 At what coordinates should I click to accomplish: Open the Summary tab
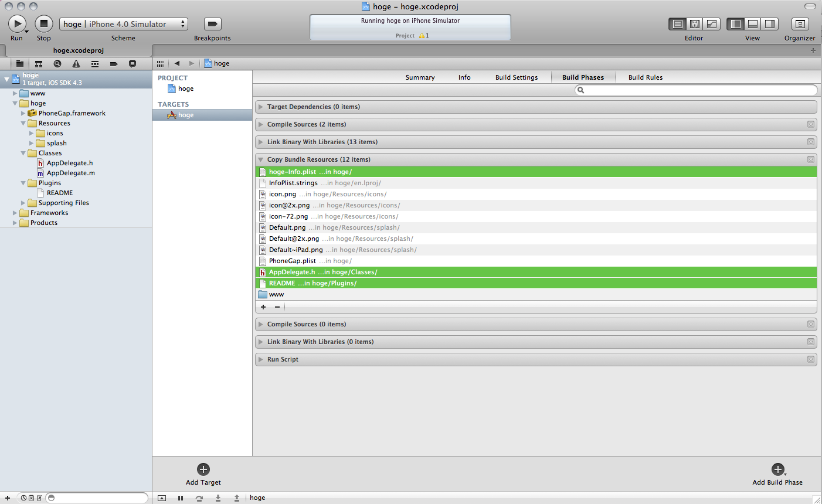(420, 77)
